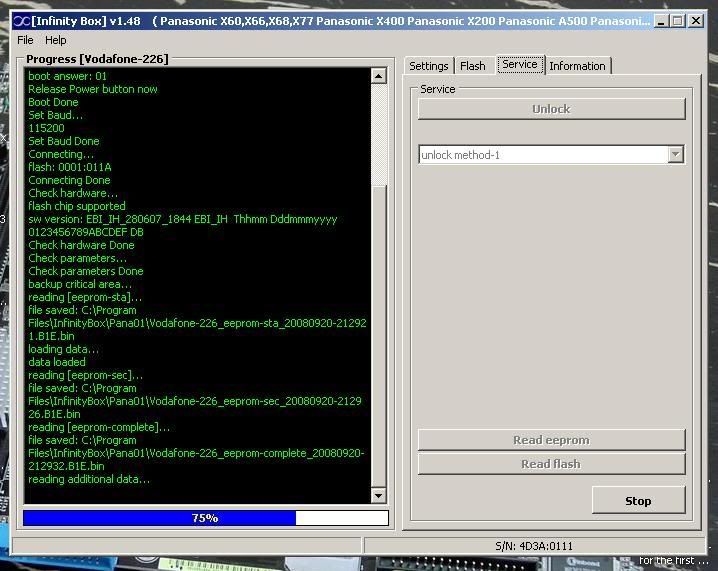Expand the unlock method-1 dropdown arrow
The height and width of the screenshot is (571, 718).
(x=676, y=155)
